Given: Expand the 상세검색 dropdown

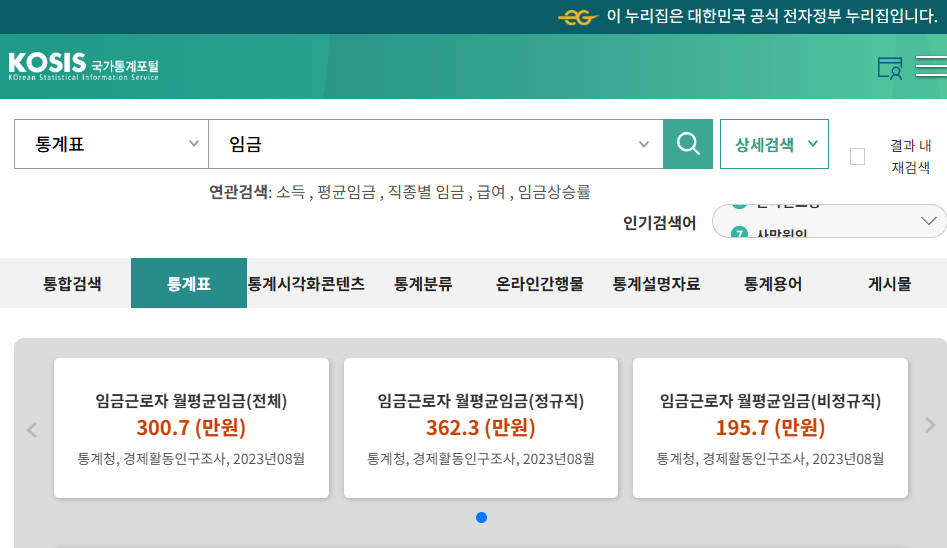Looking at the screenshot, I should point(774,144).
